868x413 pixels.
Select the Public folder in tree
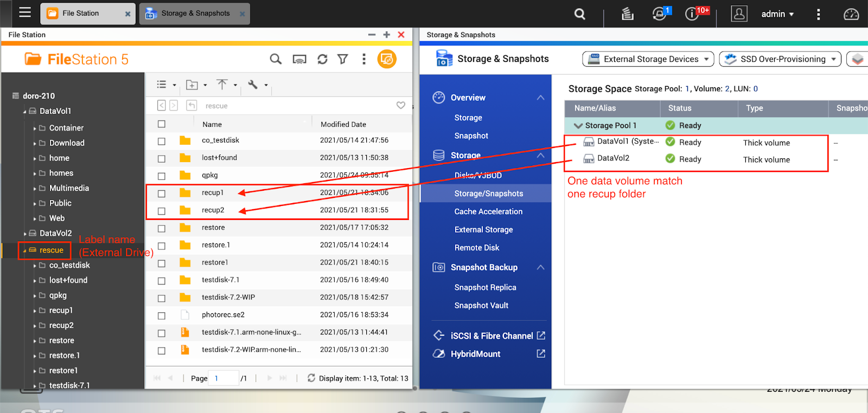pyautogui.click(x=60, y=203)
